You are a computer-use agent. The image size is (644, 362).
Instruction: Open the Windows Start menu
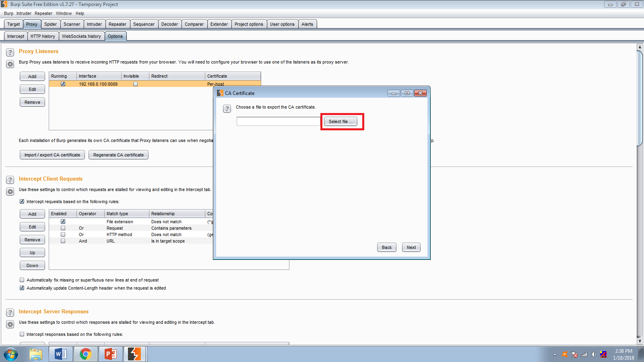click(x=11, y=354)
